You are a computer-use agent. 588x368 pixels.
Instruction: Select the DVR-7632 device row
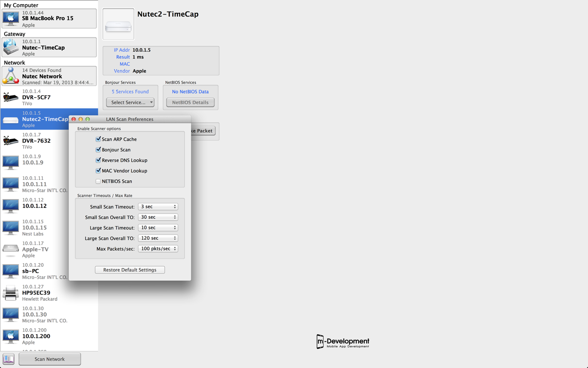(34, 141)
